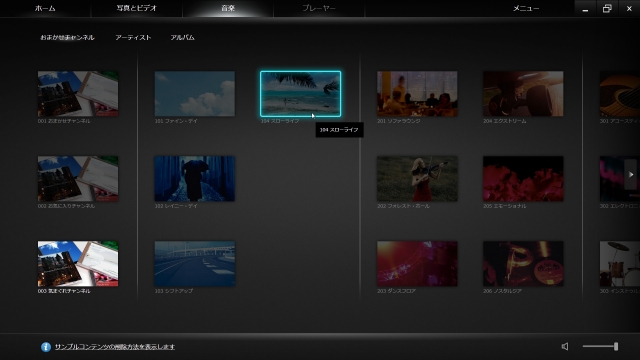
Task: Switch to the アルバム view
Action: tap(182, 38)
